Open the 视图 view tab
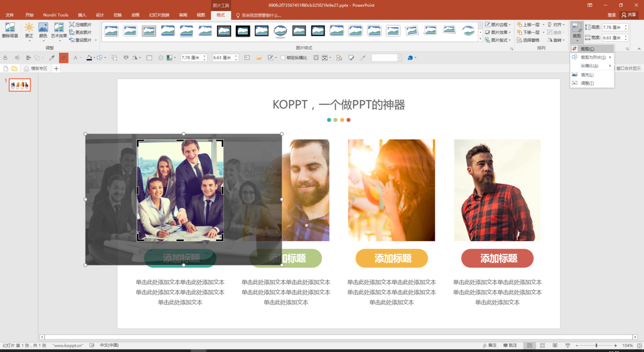This screenshot has height=352, width=644. coord(201,15)
